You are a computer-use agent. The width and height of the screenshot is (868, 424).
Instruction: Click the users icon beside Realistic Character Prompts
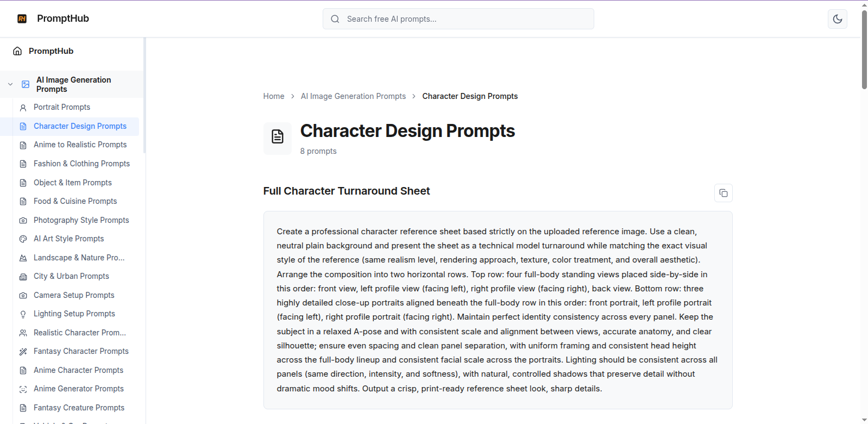point(23,333)
